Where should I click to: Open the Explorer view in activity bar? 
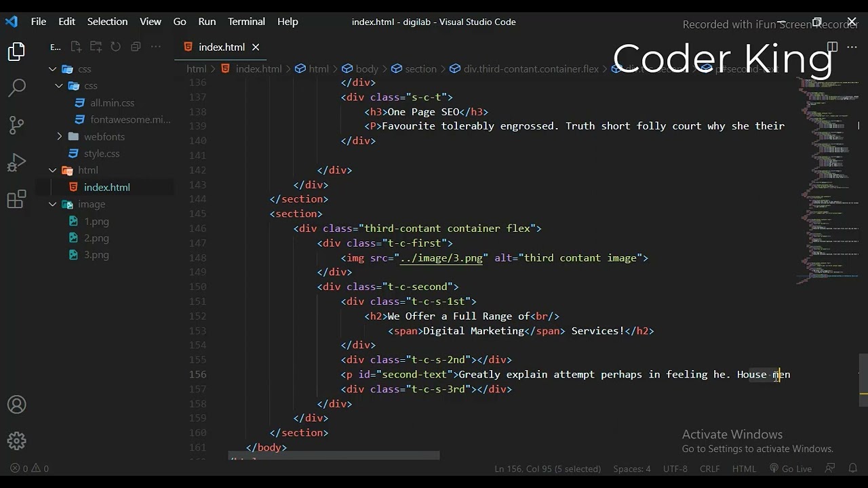[x=16, y=52]
